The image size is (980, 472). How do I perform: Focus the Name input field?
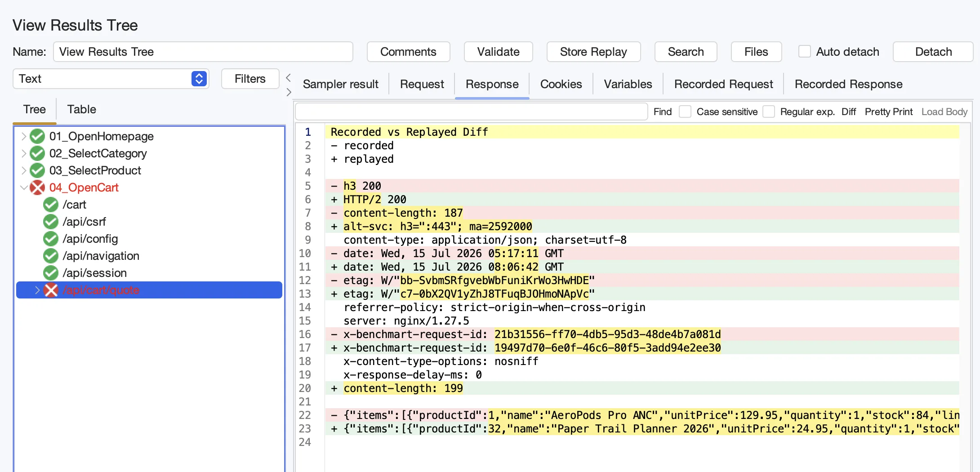coord(203,52)
